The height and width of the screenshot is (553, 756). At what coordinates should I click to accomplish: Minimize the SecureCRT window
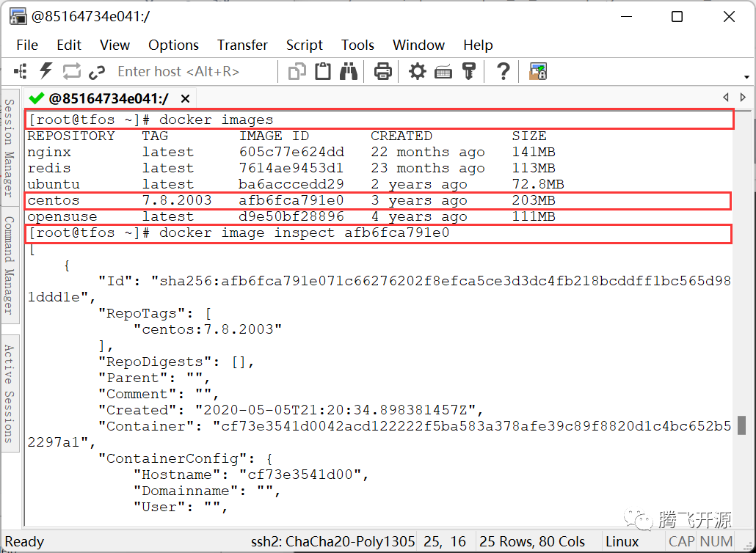626,16
